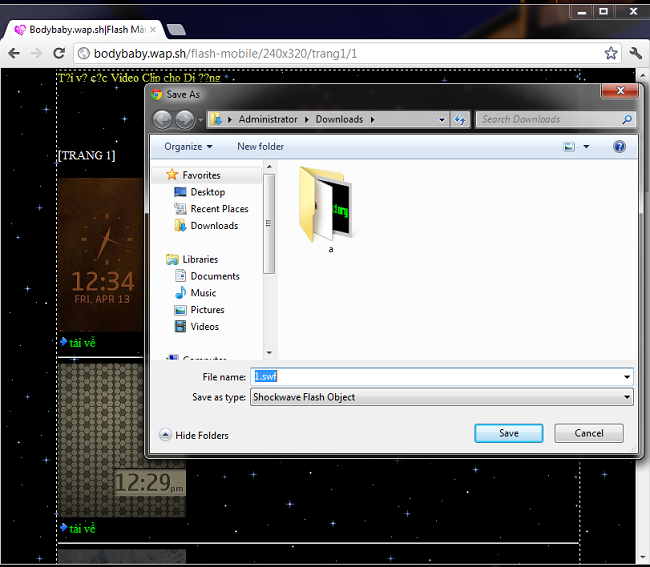Go forward in Save As dialog

pyautogui.click(x=184, y=120)
